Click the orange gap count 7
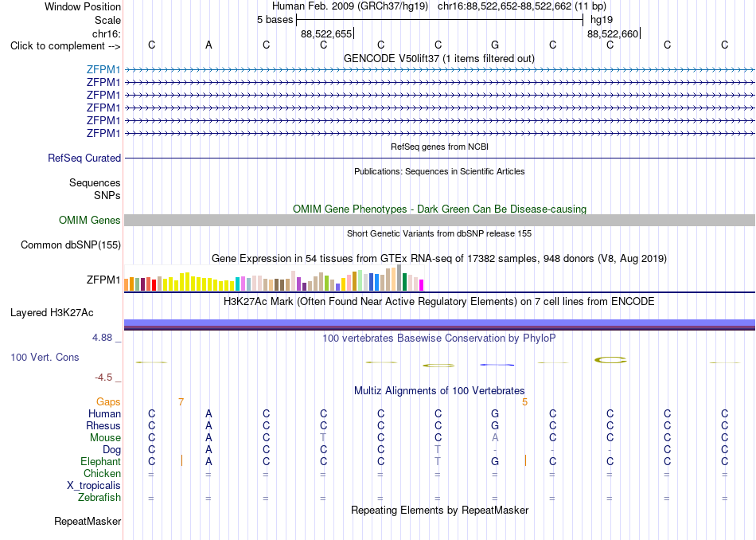 181,402
